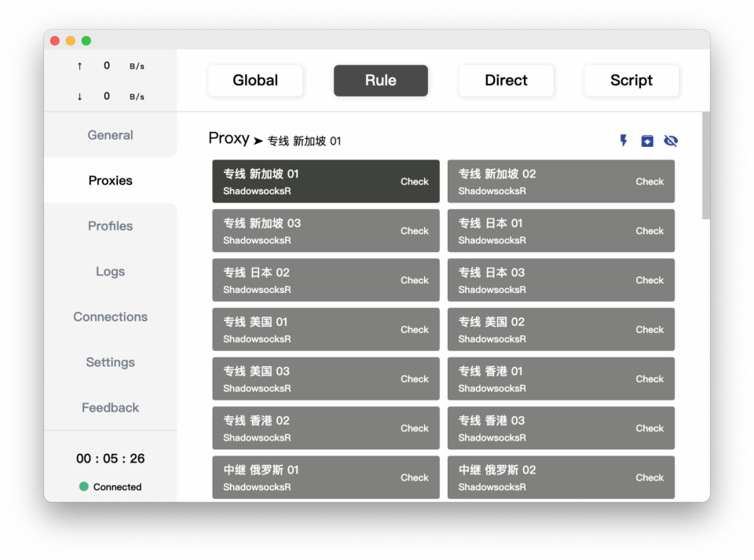Click the green Connected status dot

pos(84,486)
